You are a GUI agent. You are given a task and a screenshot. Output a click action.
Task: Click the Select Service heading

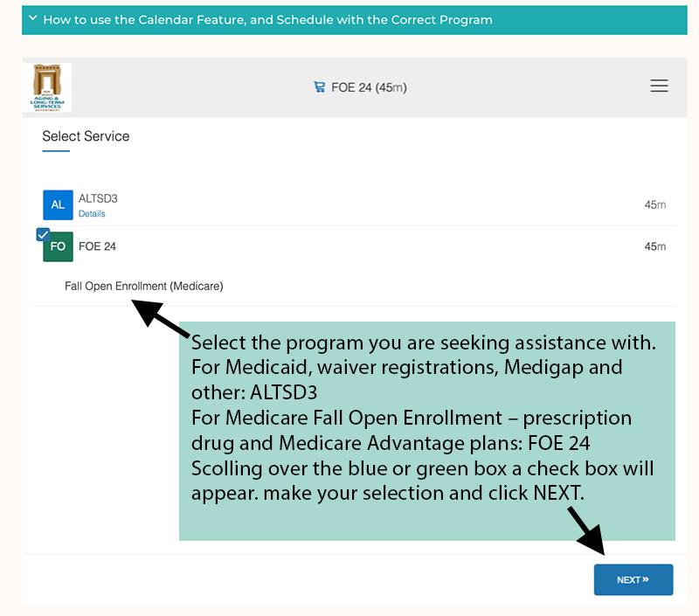point(86,136)
